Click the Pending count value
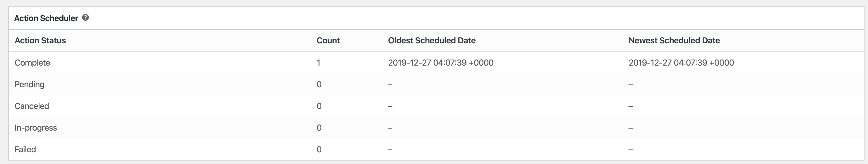 pyautogui.click(x=319, y=84)
